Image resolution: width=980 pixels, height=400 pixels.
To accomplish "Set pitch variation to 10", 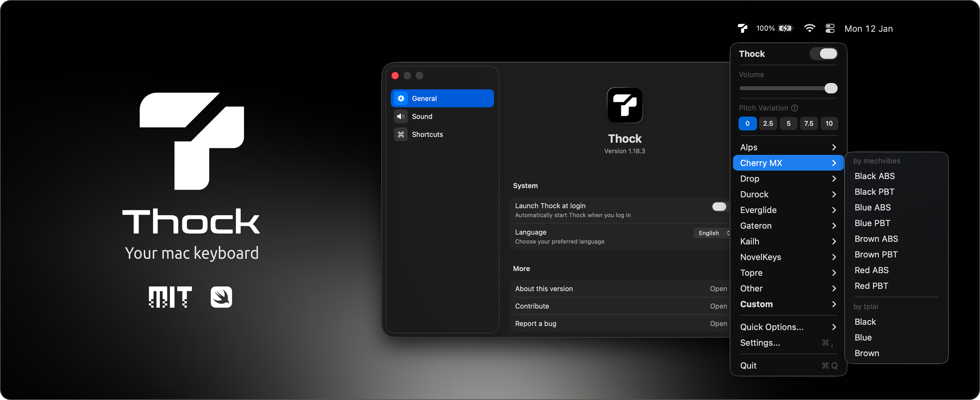I will click(x=829, y=124).
